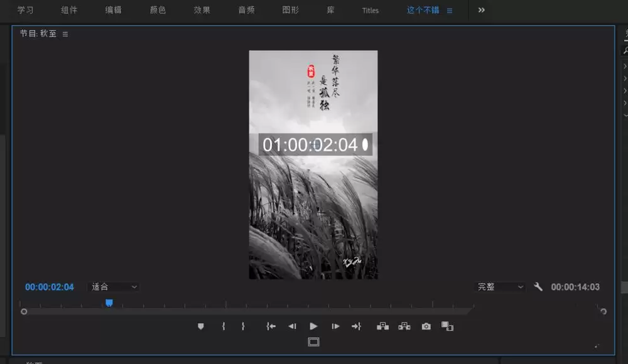Go to In point
Image resolution: width=628 pixels, height=364 pixels.
pos(271,326)
